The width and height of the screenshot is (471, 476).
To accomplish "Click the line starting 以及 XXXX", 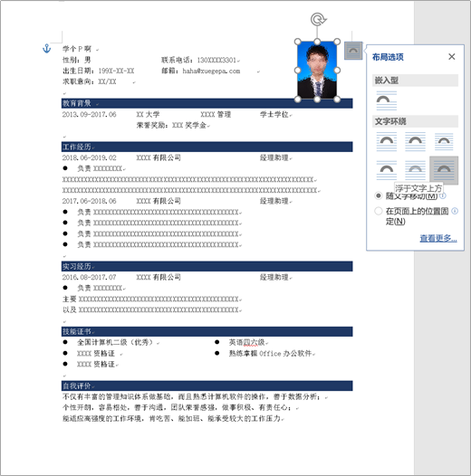I will (x=150, y=310).
